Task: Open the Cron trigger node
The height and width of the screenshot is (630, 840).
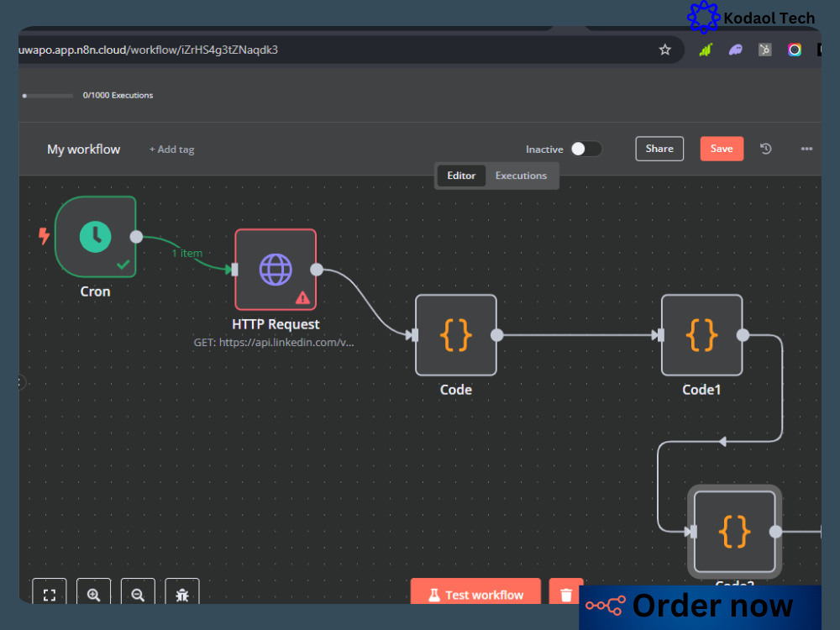Action: click(x=96, y=237)
